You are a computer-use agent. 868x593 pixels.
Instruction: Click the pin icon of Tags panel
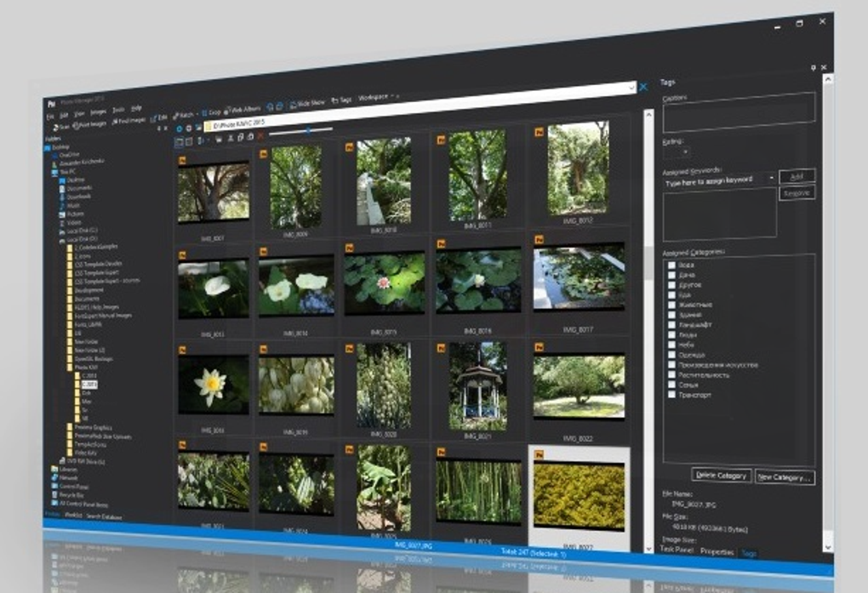pos(813,67)
